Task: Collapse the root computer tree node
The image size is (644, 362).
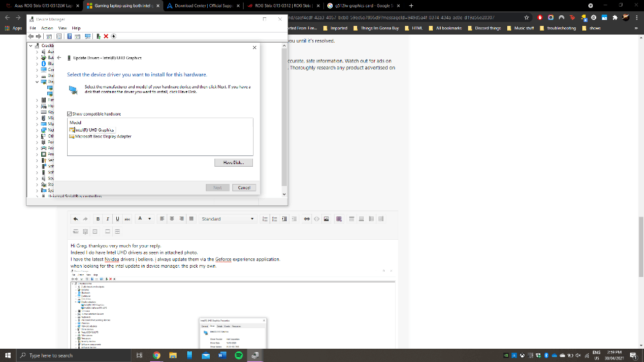Action: click(x=31, y=46)
